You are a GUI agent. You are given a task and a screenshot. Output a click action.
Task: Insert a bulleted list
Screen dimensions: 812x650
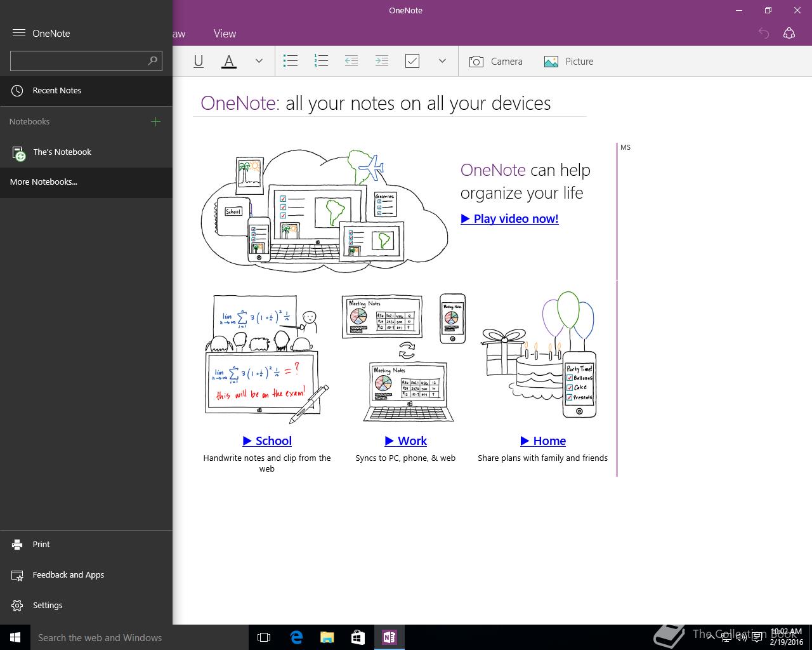(291, 61)
